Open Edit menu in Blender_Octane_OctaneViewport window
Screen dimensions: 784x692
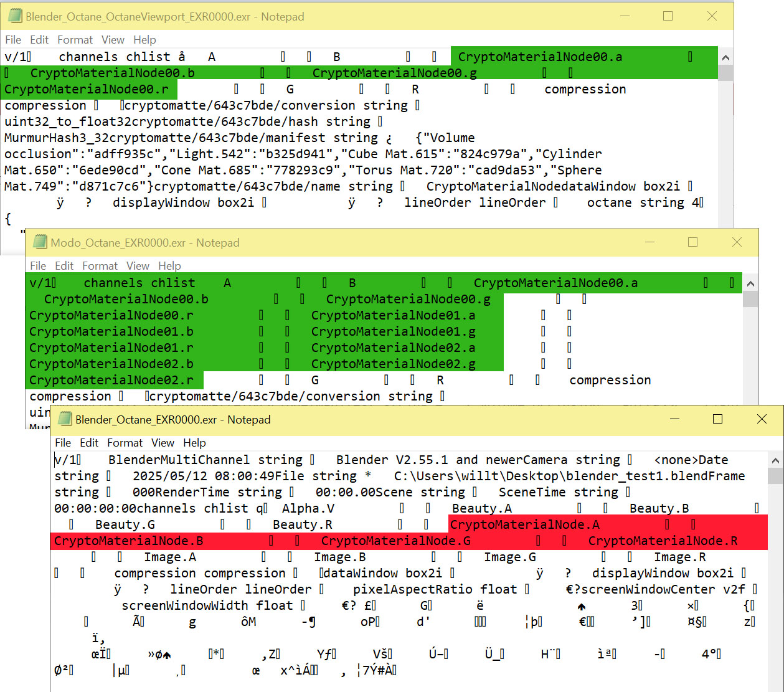point(39,40)
